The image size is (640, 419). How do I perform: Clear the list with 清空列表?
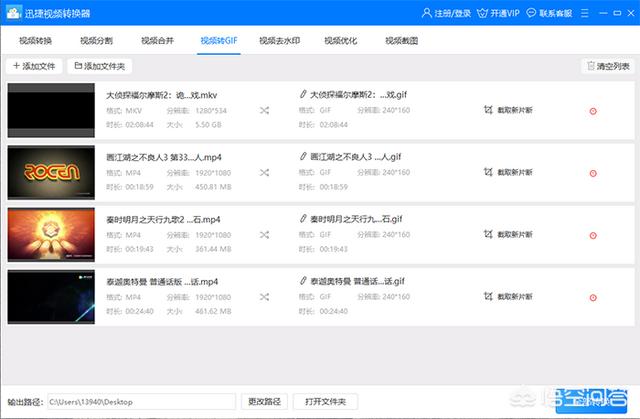[608, 66]
